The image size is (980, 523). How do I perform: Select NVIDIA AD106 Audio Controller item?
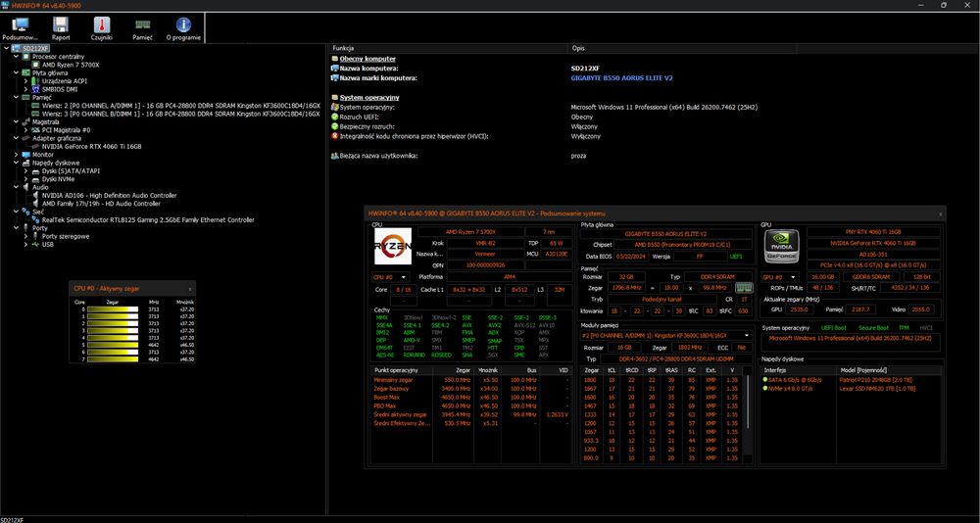[110, 196]
